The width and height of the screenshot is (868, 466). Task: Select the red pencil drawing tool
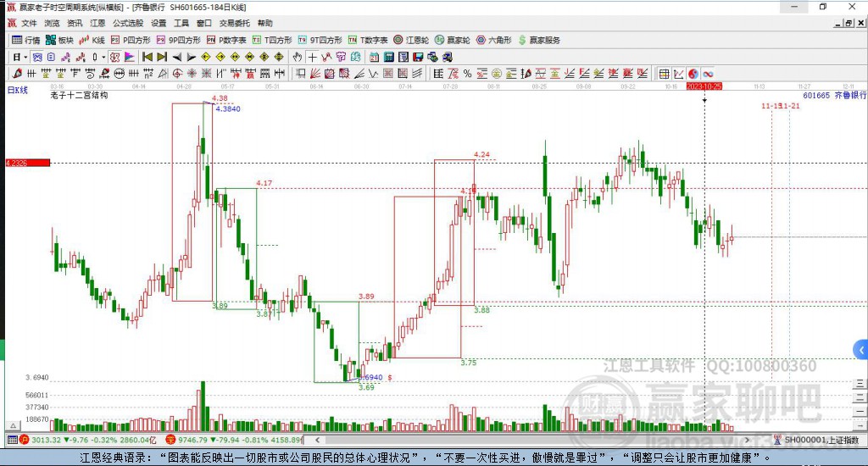pos(17,74)
